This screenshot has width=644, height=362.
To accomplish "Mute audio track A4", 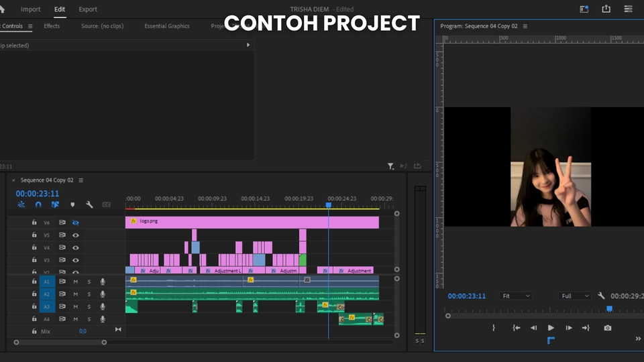I will point(76,319).
